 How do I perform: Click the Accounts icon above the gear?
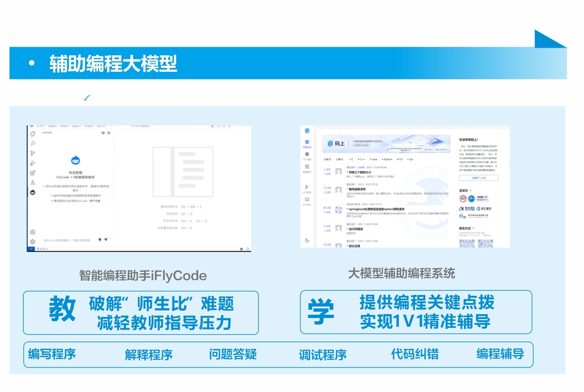pyautogui.click(x=33, y=232)
